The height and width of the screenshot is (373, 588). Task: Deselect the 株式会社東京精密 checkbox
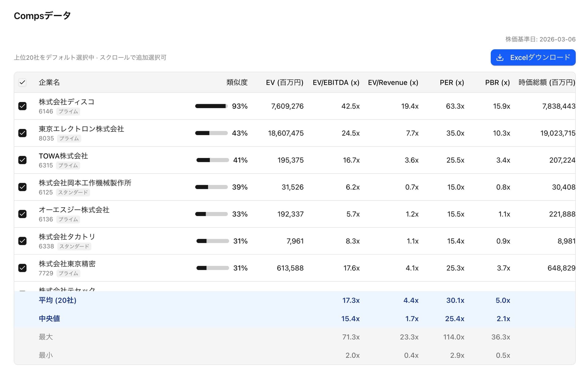(x=22, y=268)
